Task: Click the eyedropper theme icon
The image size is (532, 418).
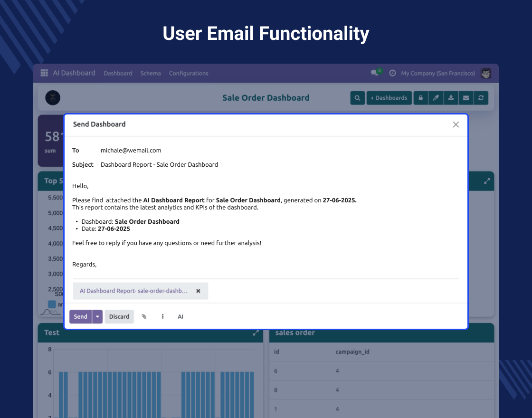Action: tap(436, 98)
